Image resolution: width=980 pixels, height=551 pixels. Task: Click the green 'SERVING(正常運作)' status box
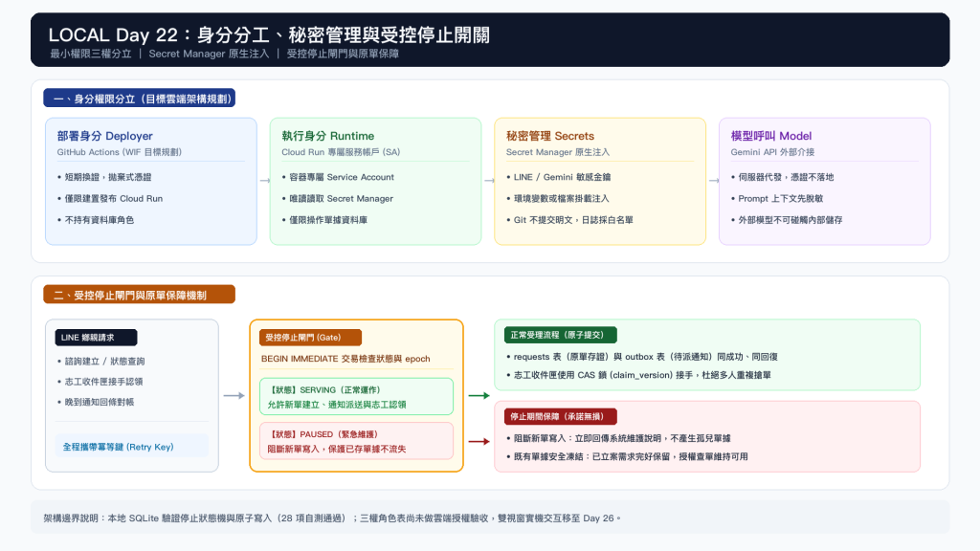[356, 397]
